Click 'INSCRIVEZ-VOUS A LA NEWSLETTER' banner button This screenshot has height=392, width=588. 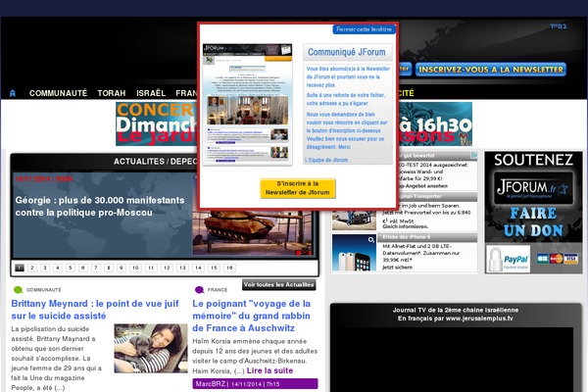point(491,70)
